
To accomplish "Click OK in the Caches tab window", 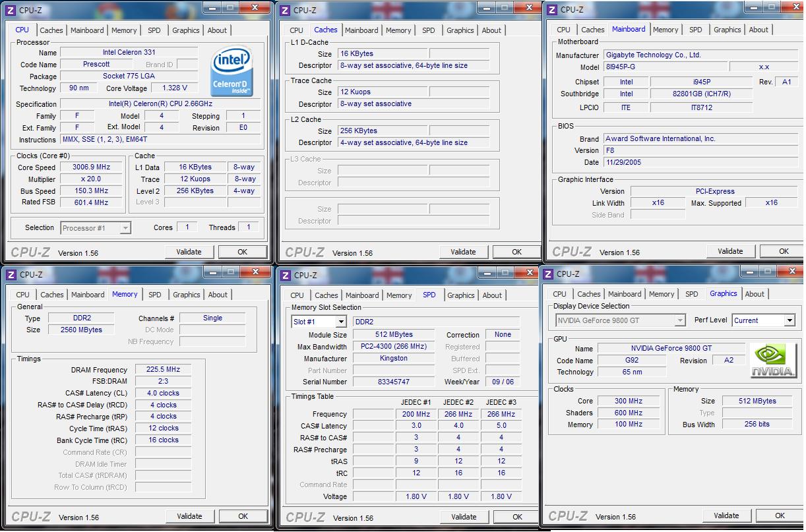I will 516,252.
